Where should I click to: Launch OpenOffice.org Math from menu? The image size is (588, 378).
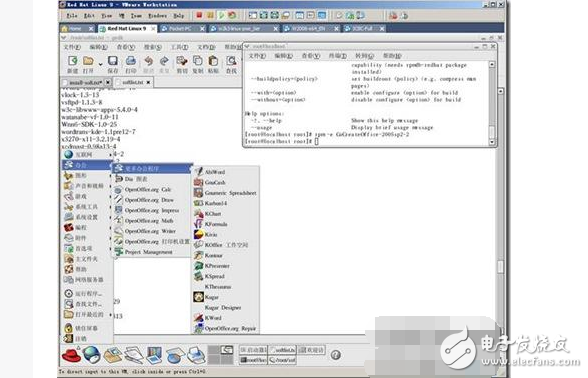(x=152, y=221)
